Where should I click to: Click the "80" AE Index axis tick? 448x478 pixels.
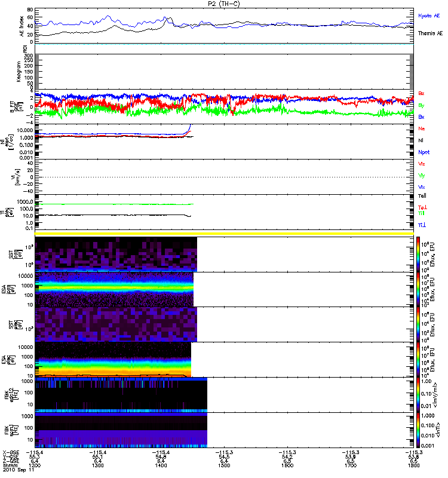click(30, 10)
